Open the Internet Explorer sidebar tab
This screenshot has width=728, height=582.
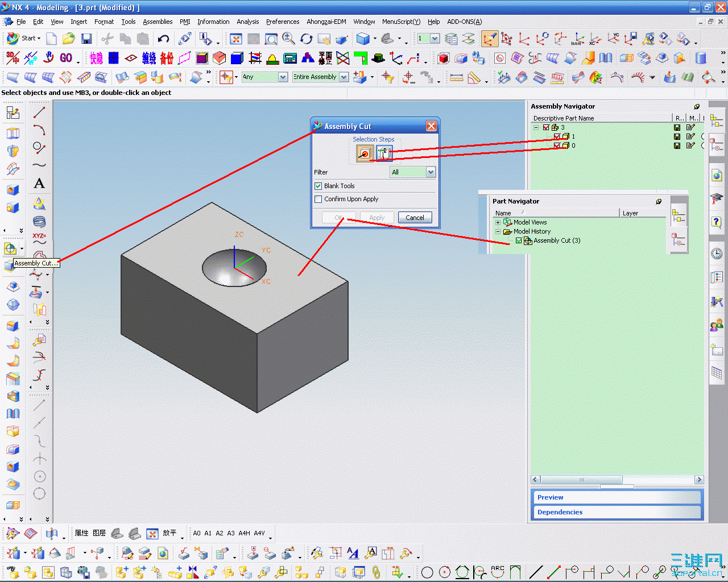pyautogui.click(x=717, y=176)
